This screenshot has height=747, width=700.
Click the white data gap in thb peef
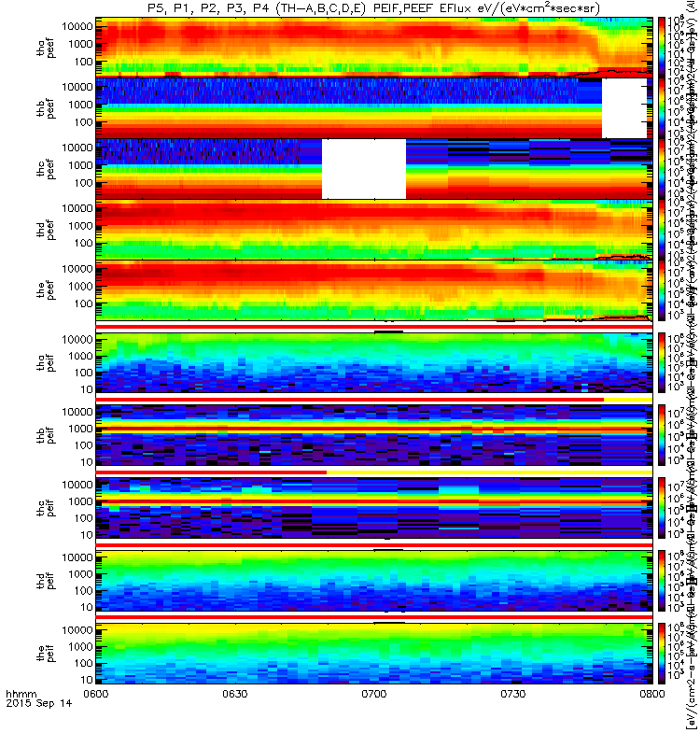(624, 108)
